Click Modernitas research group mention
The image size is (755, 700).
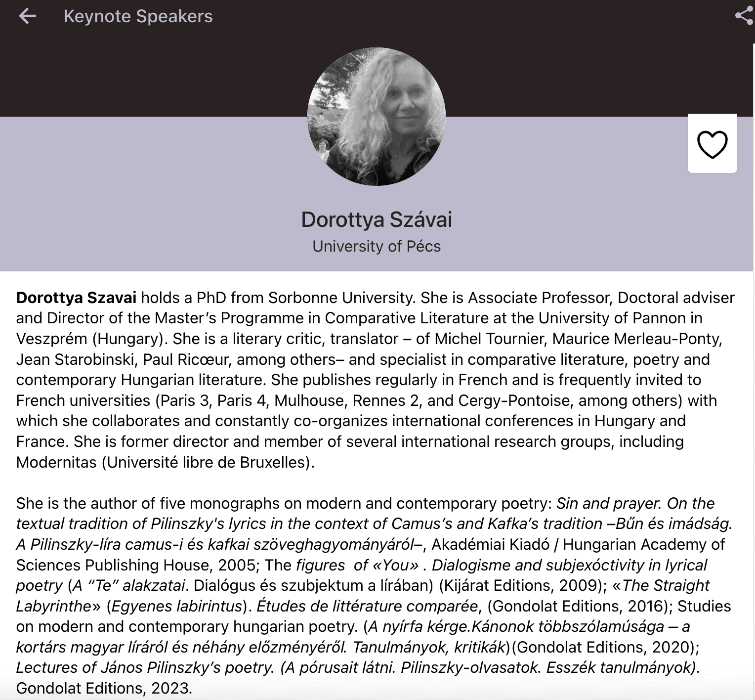56,462
